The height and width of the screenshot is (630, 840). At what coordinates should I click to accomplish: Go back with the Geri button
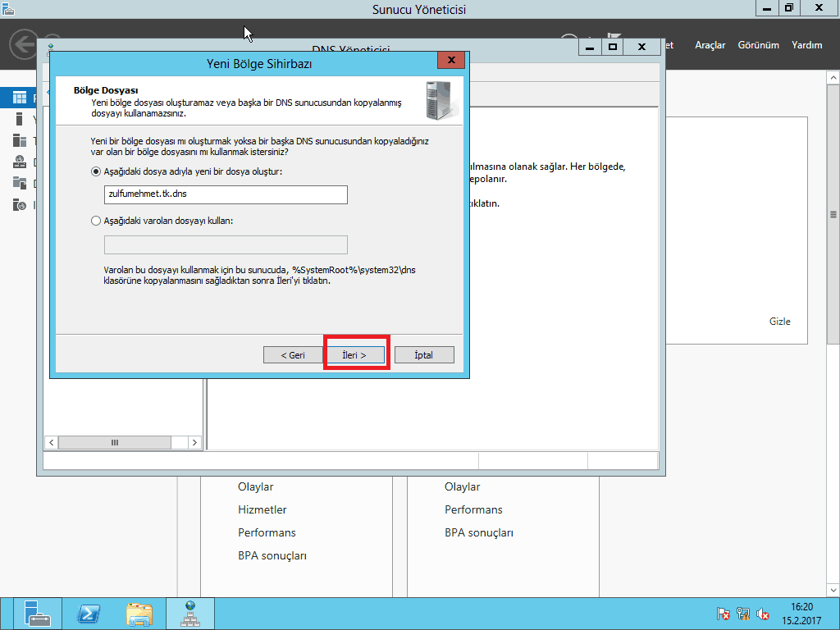293,355
